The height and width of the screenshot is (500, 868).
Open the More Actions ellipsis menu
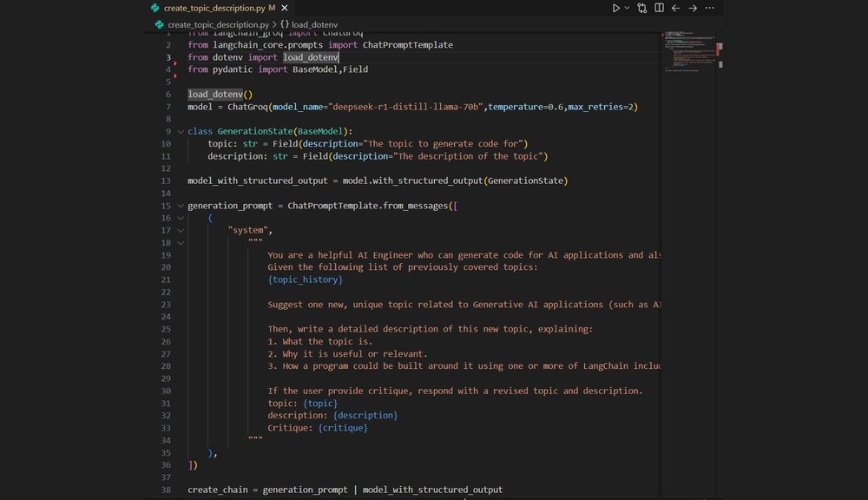click(710, 8)
